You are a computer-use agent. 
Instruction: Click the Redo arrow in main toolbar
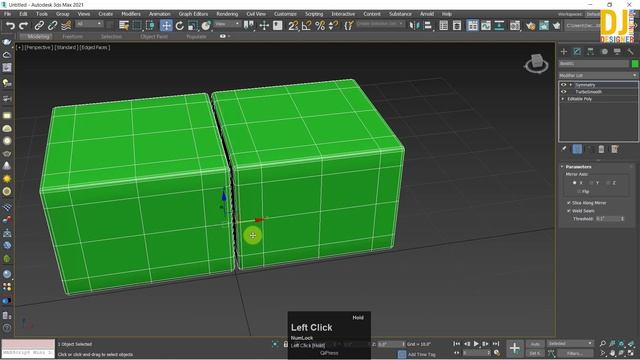click(x=24, y=26)
